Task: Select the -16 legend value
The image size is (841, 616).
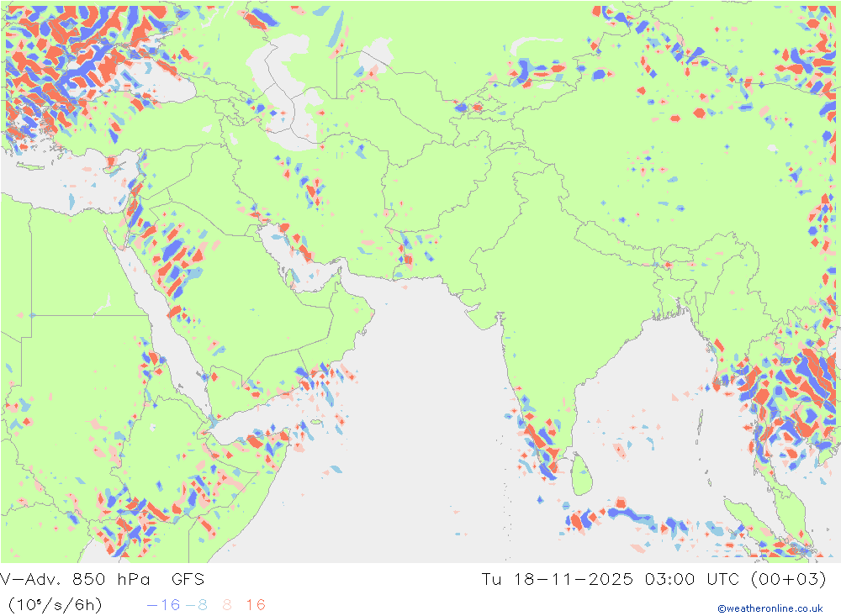Action: click(x=163, y=605)
